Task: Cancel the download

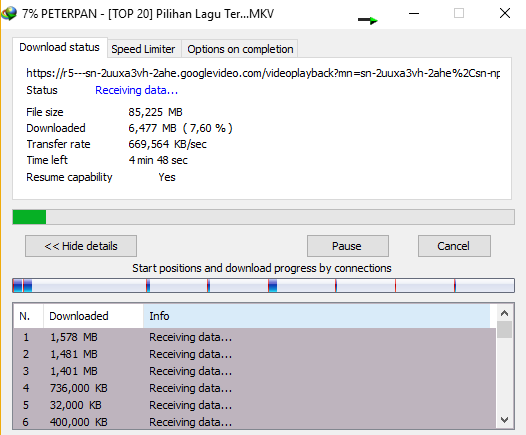Action: pos(454,246)
